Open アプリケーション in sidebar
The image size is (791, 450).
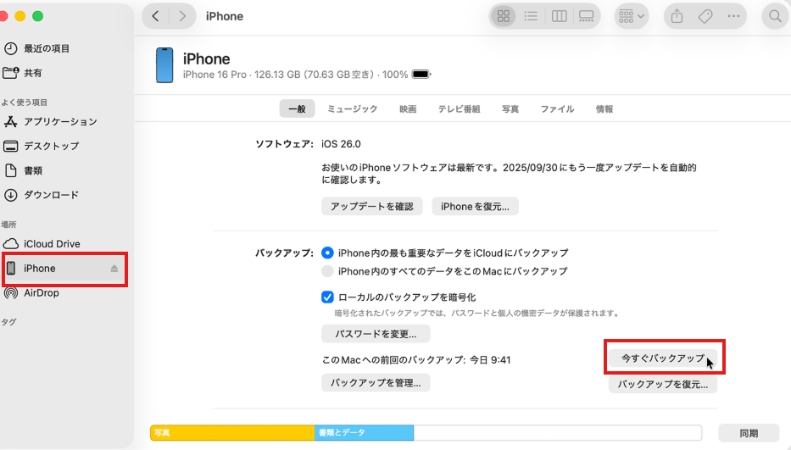pos(50,122)
